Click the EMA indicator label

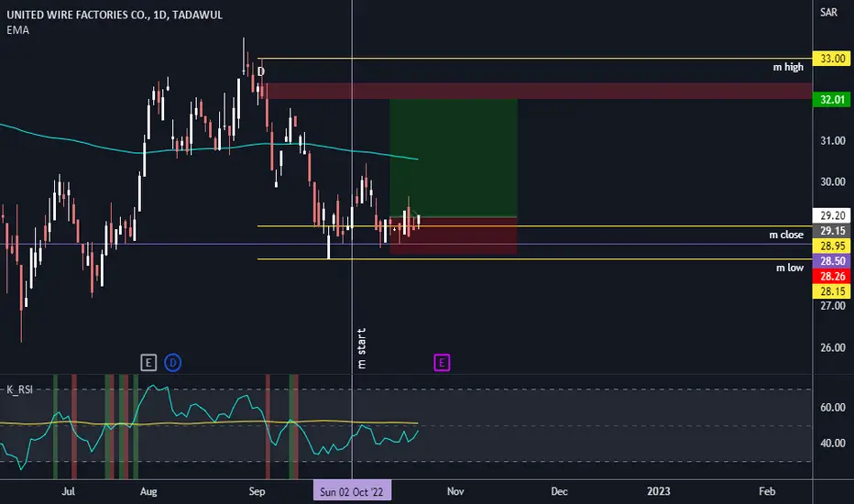[18, 30]
